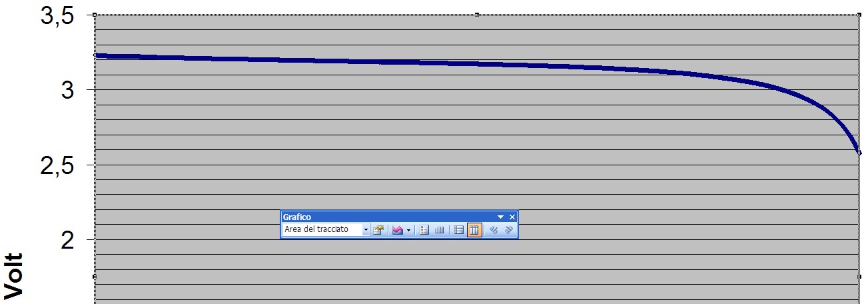Toggle the chart legend icon
Viewport: 868px width, 304px height.
(x=424, y=230)
